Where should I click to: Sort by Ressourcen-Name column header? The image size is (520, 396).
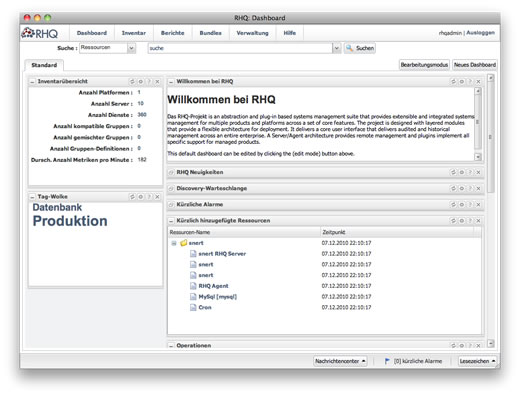tap(244, 232)
